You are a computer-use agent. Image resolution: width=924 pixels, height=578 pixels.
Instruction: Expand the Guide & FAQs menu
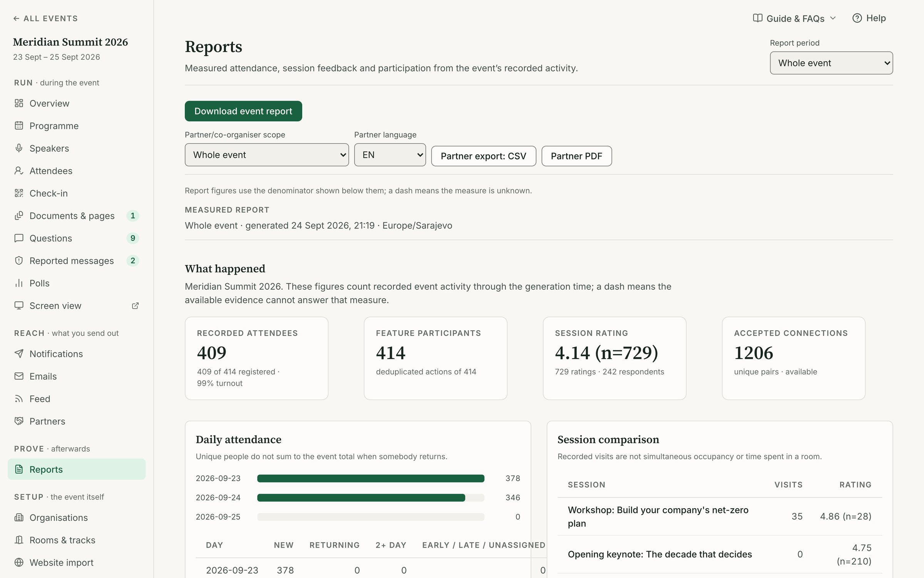(795, 18)
